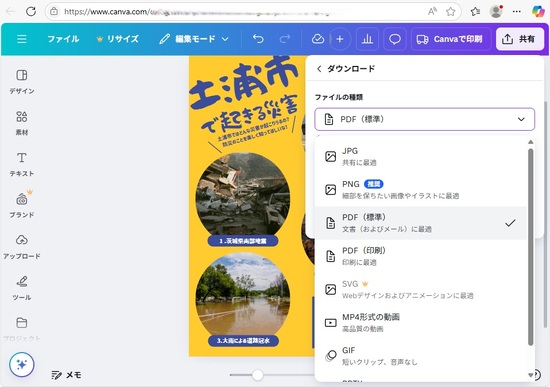Expand the ファイルの種類 PDF dropdown
The image size is (550, 387).
pyautogui.click(x=424, y=119)
